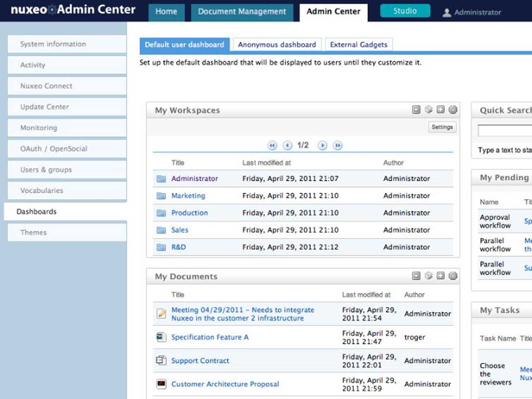Go to next page of workspaces
Image resolution: width=532 pixels, height=399 pixels.
point(322,145)
